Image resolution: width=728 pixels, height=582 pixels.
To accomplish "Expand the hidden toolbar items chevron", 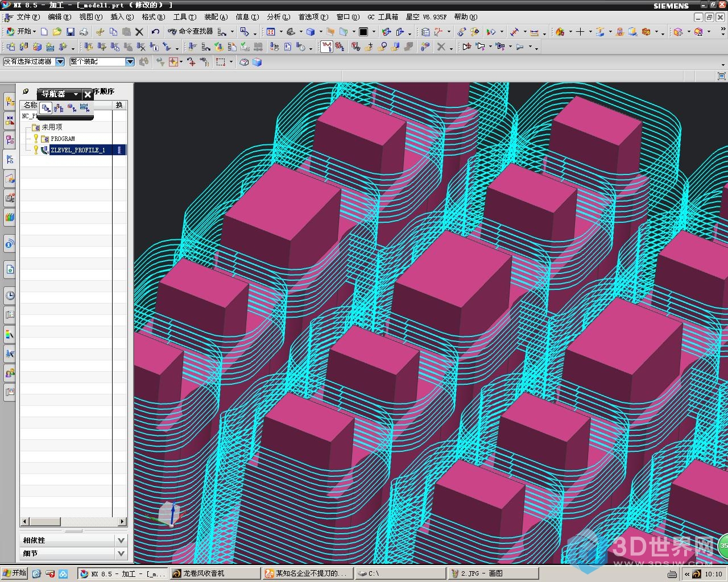I will coord(723,28).
